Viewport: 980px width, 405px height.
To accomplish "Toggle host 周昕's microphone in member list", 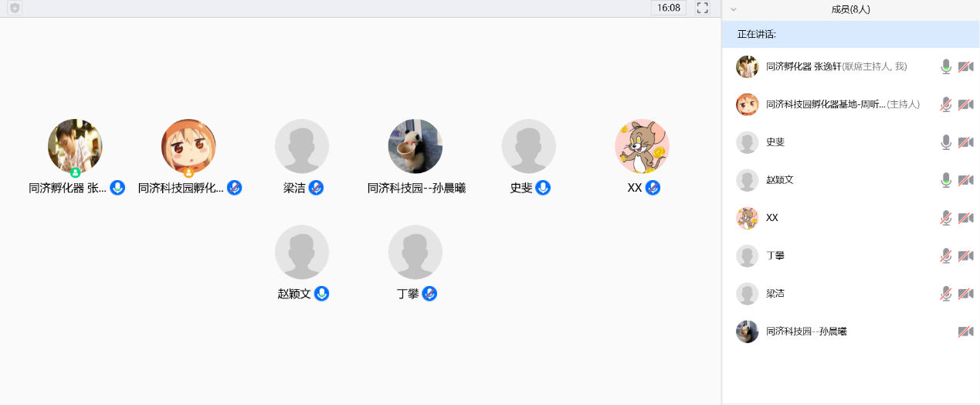I will click(946, 104).
